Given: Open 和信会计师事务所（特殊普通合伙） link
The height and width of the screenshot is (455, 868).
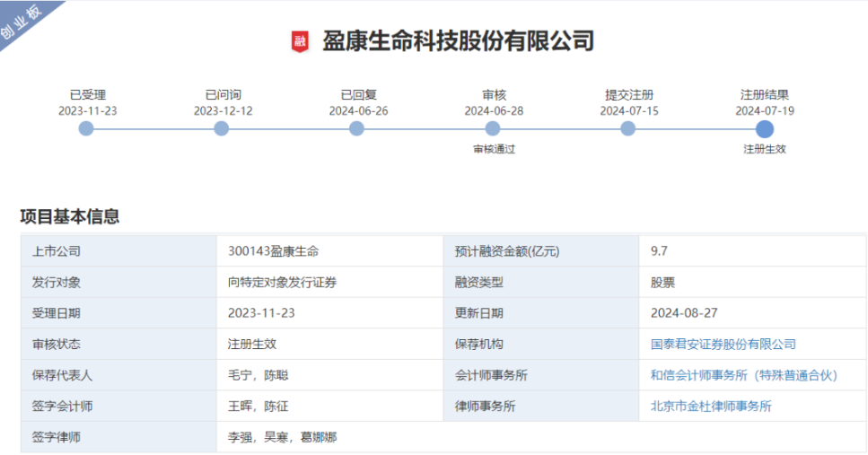Looking at the screenshot, I should (744, 375).
